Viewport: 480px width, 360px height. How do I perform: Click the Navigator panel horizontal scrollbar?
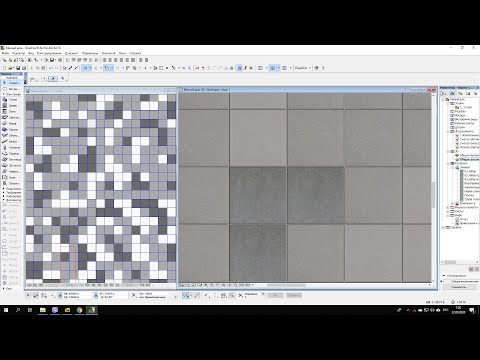450,262
